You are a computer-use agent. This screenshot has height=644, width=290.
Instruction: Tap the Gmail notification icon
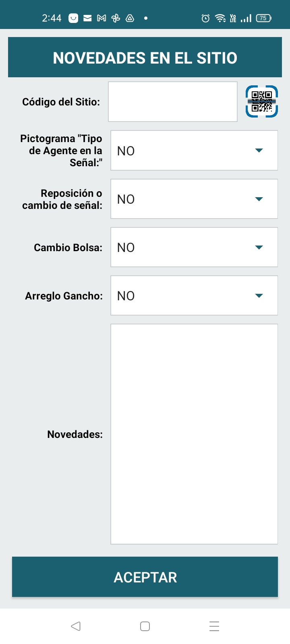click(101, 18)
